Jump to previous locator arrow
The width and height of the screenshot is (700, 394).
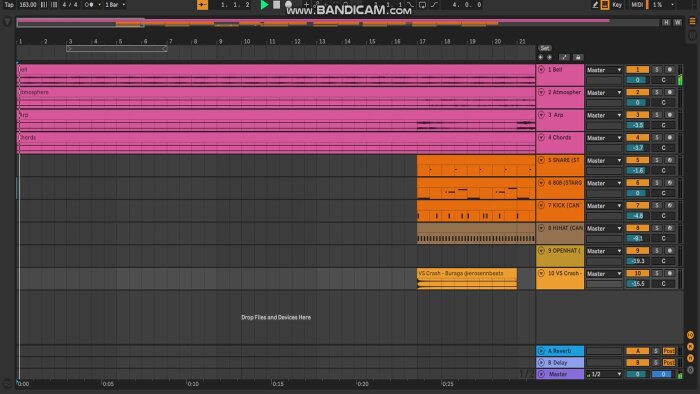pyautogui.click(x=541, y=58)
